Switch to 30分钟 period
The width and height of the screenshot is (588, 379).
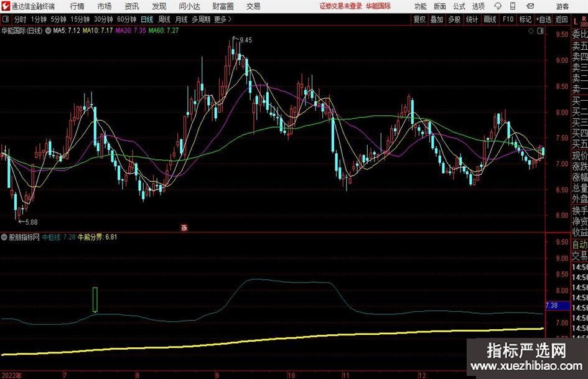[103, 19]
